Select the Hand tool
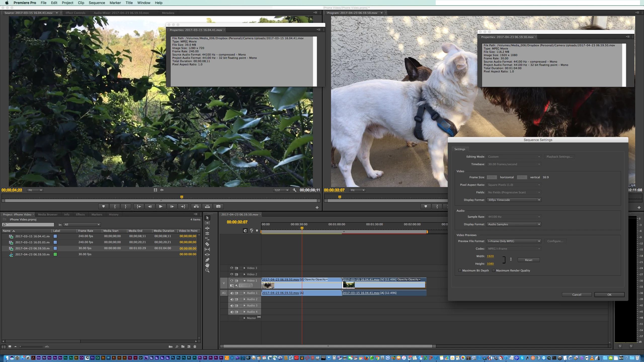This screenshot has height=362, width=644. pos(207,265)
